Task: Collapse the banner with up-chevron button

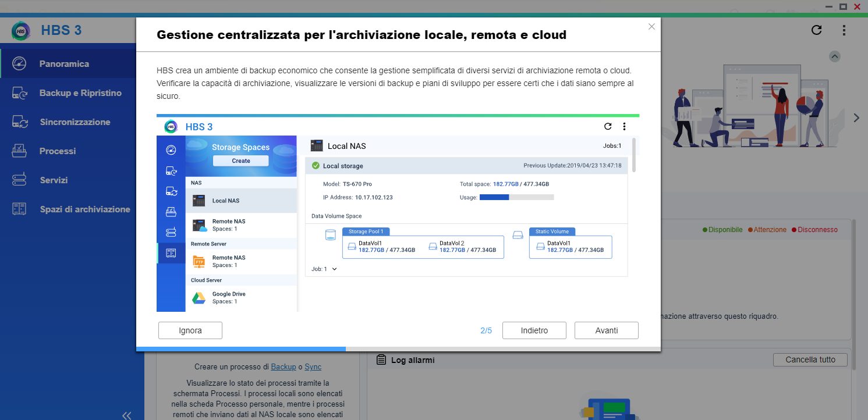Action: point(835,56)
